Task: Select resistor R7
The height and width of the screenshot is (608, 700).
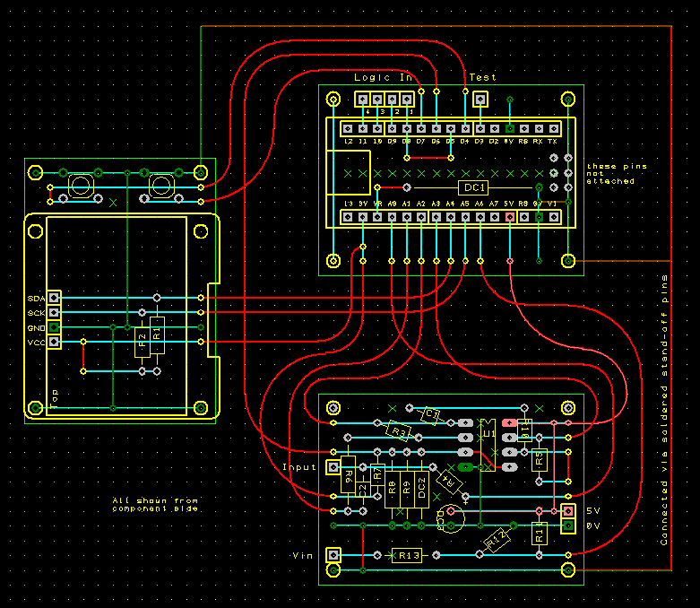Action: [377, 474]
